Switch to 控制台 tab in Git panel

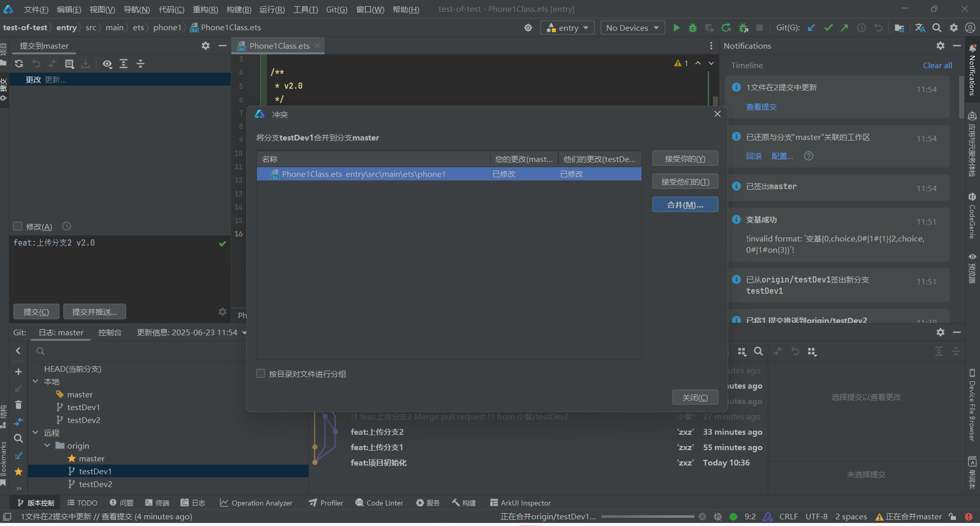pos(110,332)
